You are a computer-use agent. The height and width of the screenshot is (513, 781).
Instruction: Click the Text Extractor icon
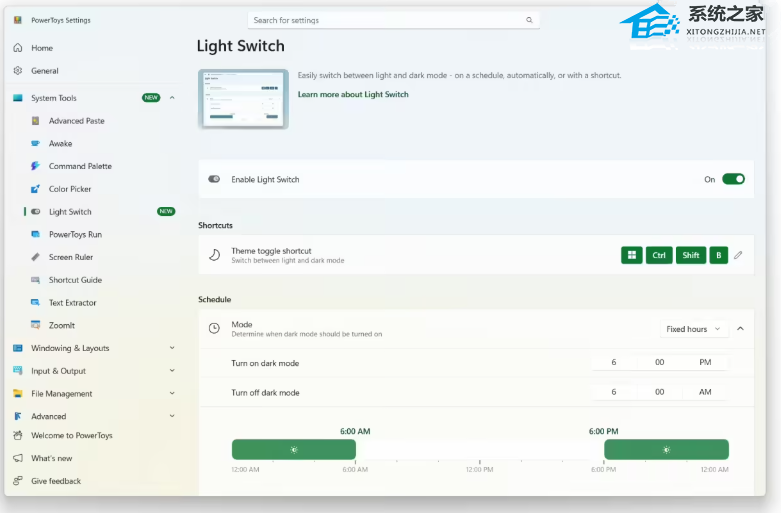[x=35, y=302]
